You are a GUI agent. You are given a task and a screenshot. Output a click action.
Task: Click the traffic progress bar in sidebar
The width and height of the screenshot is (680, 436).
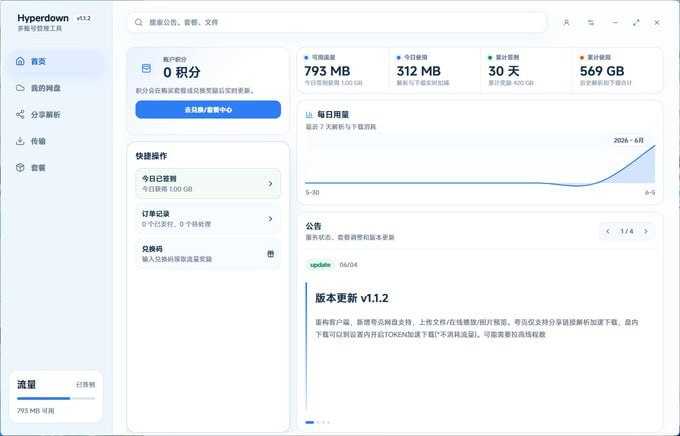pos(56,398)
